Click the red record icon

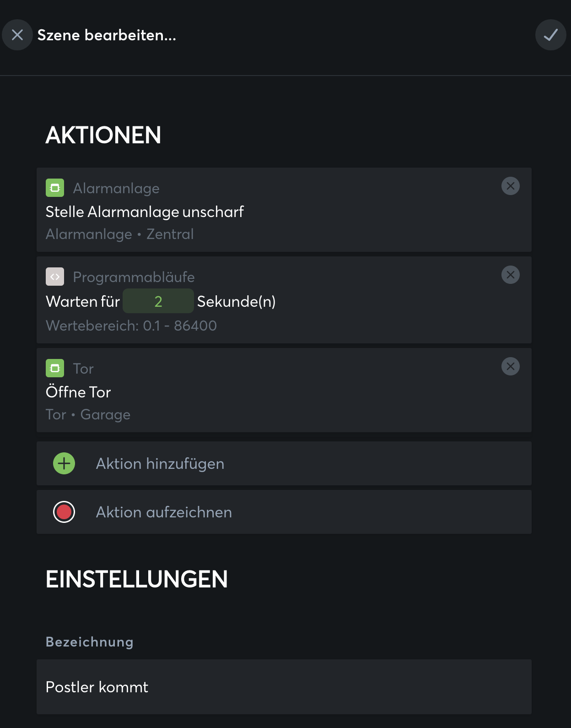(64, 512)
